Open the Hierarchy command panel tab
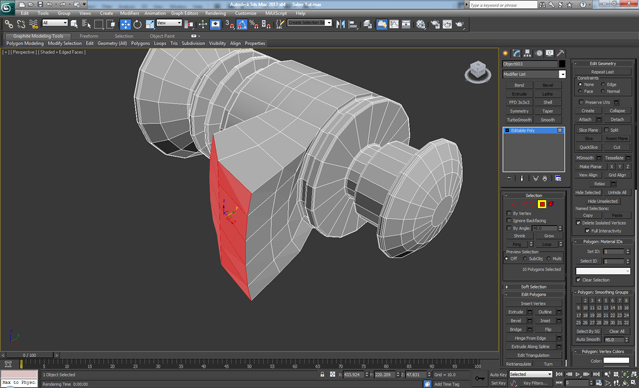The image size is (639, 388). (x=528, y=53)
